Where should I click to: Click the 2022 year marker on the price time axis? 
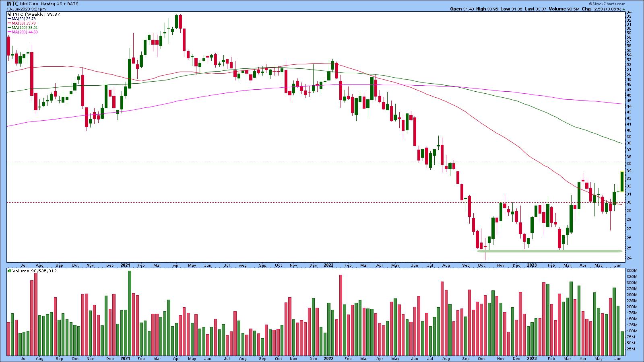328,265
